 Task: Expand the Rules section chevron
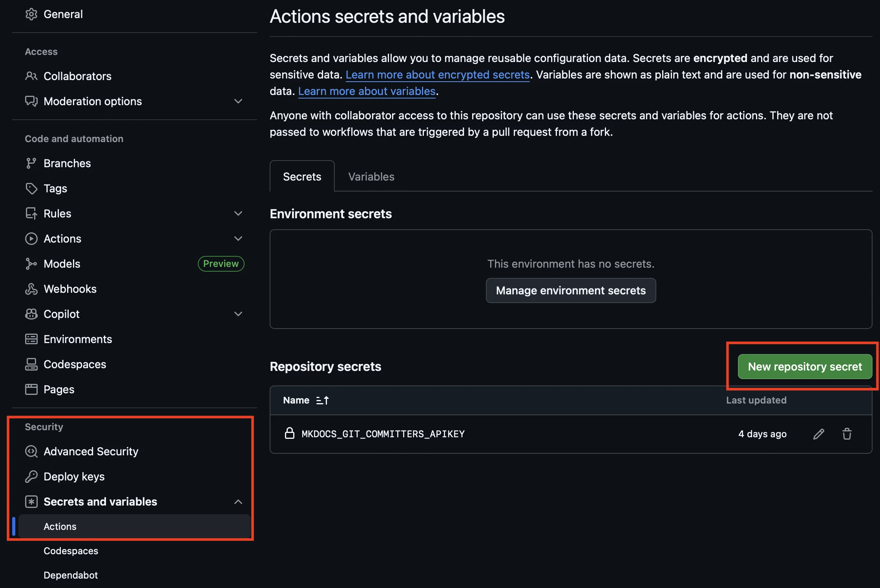(238, 214)
